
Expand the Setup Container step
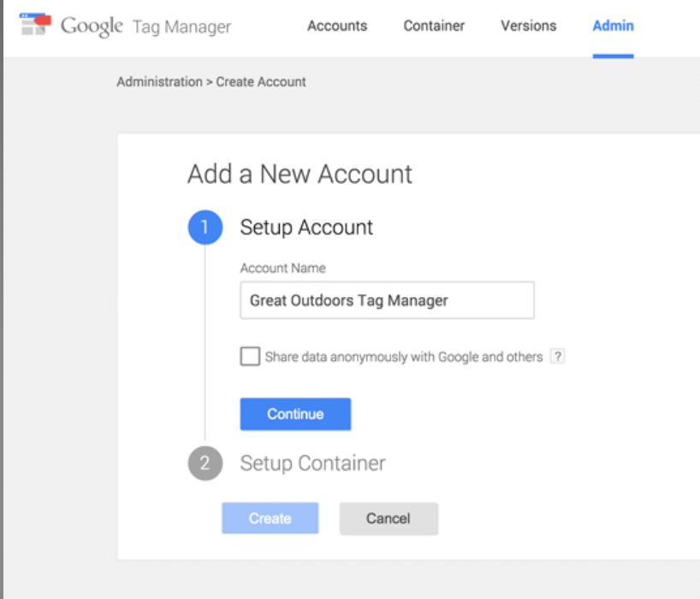(x=312, y=463)
